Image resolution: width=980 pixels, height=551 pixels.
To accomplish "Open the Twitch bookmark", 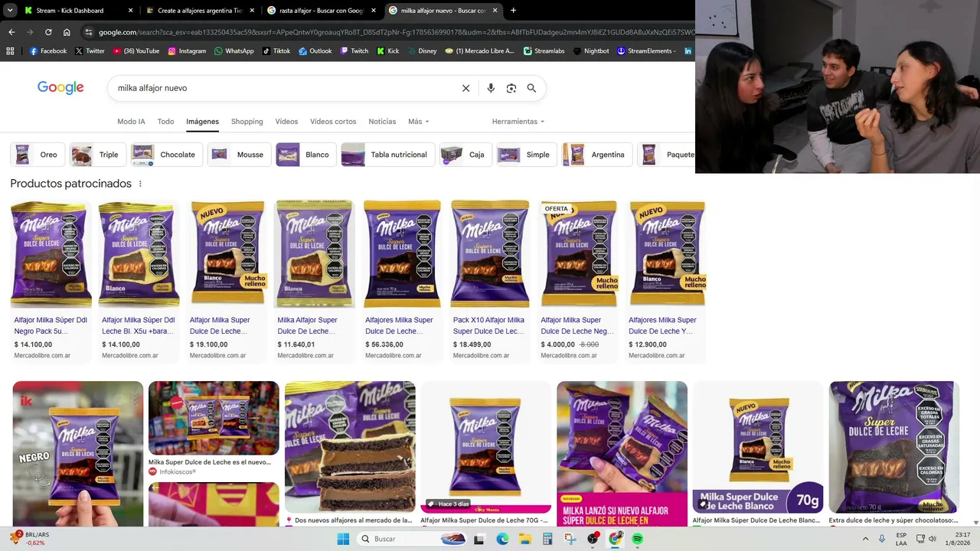I will coord(354,51).
